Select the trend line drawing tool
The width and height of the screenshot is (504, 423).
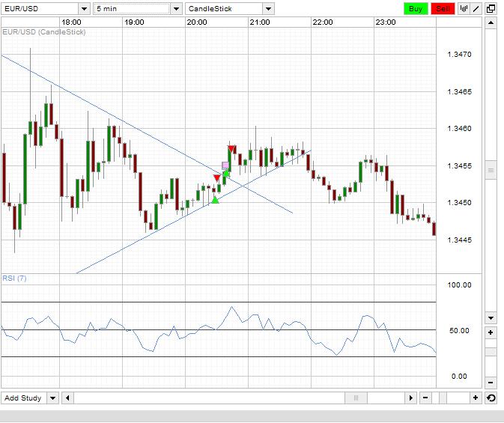click(x=476, y=9)
